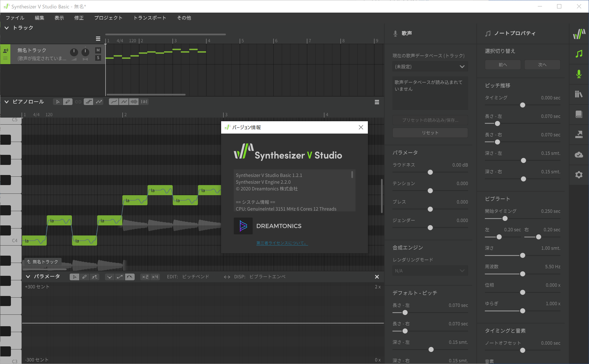The image size is (589, 364).
Task: Click the ラウドネス slider handle
Action: pyautogui.click(x=430, y=172)
